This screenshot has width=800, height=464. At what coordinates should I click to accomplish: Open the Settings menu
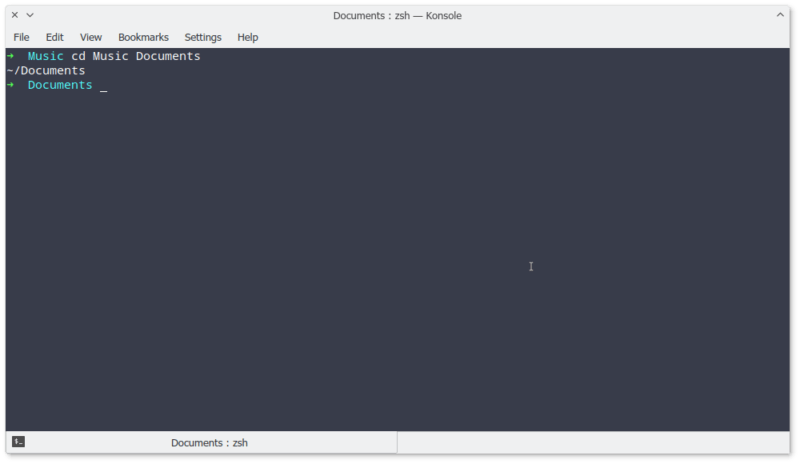203,37
